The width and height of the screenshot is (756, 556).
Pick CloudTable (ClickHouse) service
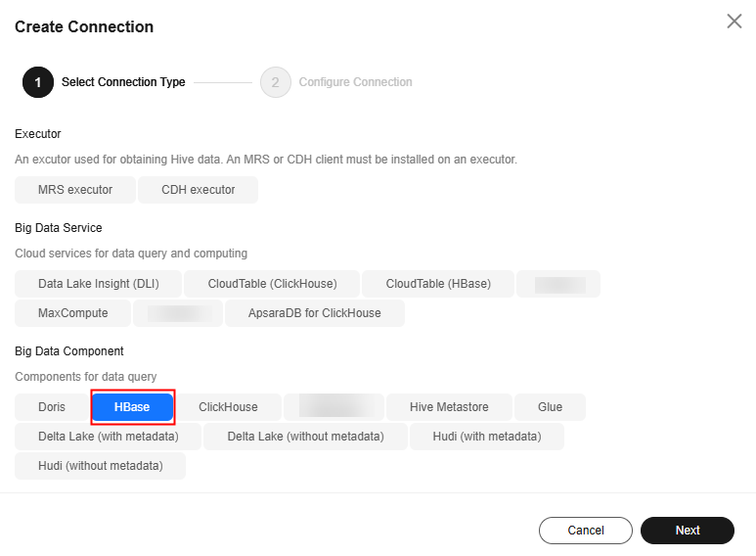[272, 284]
